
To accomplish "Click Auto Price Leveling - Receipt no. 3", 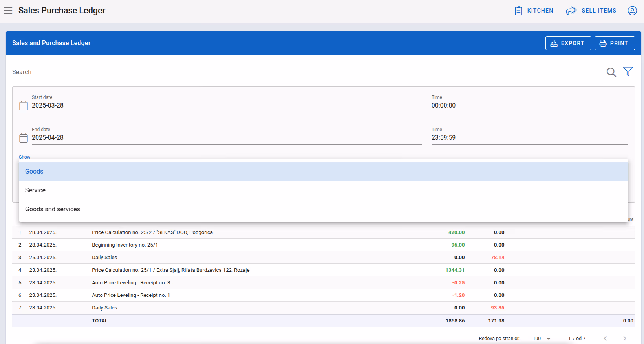I will tap(131, 283).
